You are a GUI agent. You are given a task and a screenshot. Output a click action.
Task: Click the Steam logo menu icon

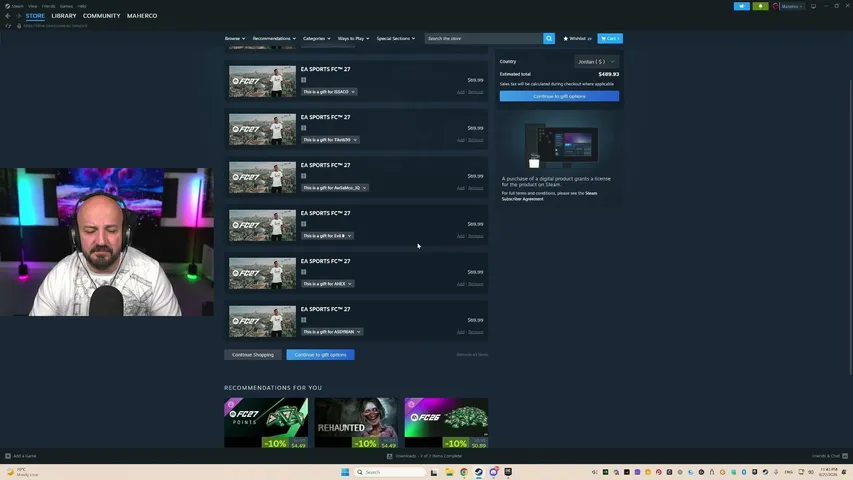[7, 6]
